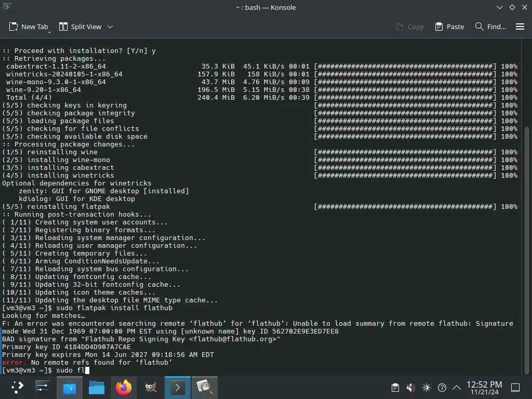Open Discover software center from the taskbar
This screenshot has width=532, height=399.
point(70,388)
